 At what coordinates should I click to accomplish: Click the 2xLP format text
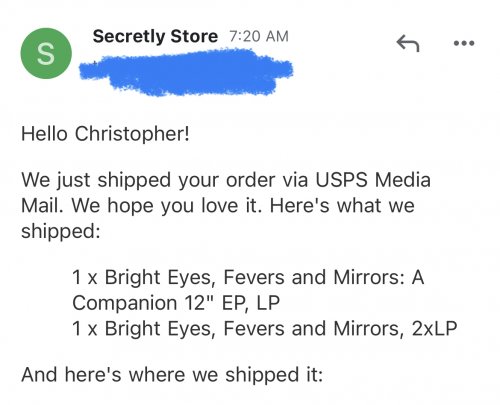pyautogui.click(x=434, y=329)
